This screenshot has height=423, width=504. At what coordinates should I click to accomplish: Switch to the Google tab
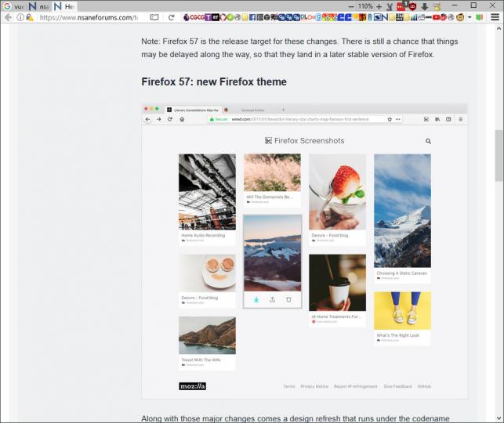(x=13, y=6)
